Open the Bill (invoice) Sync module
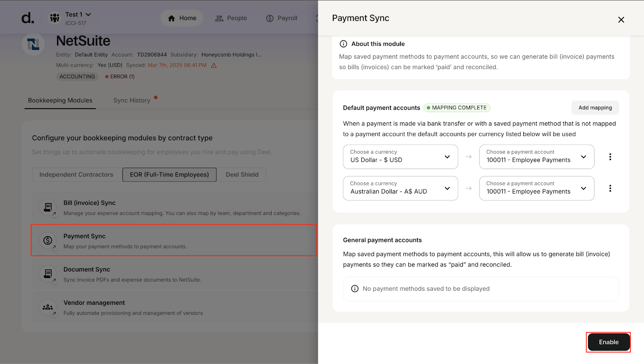 (x=175, y=208)
